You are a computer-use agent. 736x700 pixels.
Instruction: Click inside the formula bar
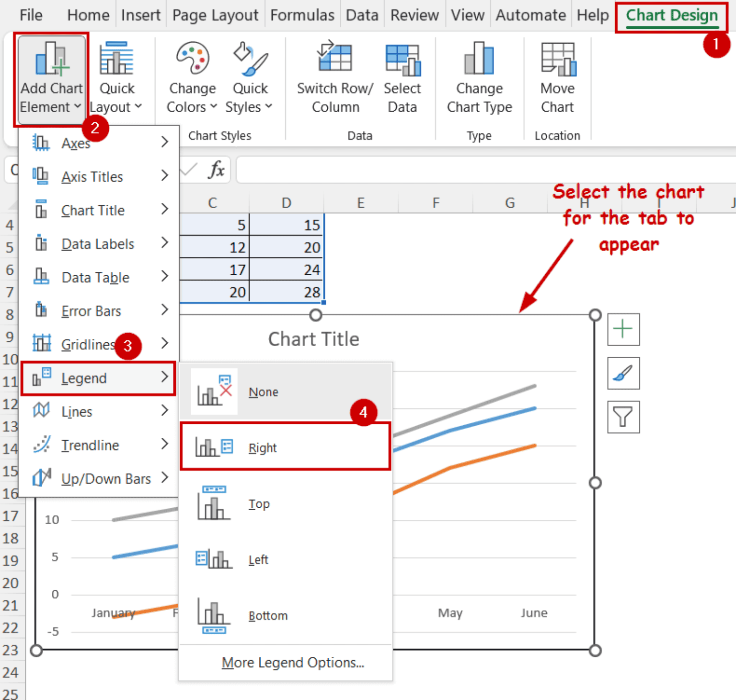coord(479,170)
